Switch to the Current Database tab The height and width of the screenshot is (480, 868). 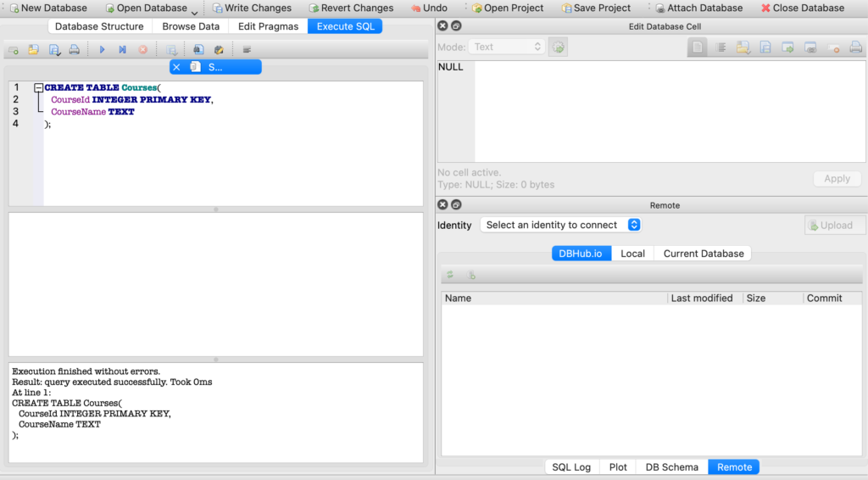[704, 254]
